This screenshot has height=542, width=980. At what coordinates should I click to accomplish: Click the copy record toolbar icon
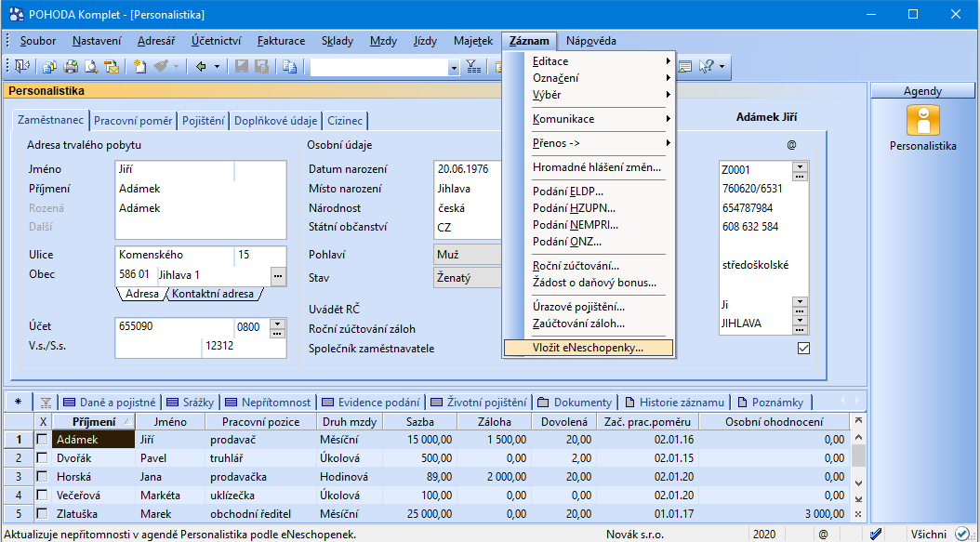(x=289, y=67)
